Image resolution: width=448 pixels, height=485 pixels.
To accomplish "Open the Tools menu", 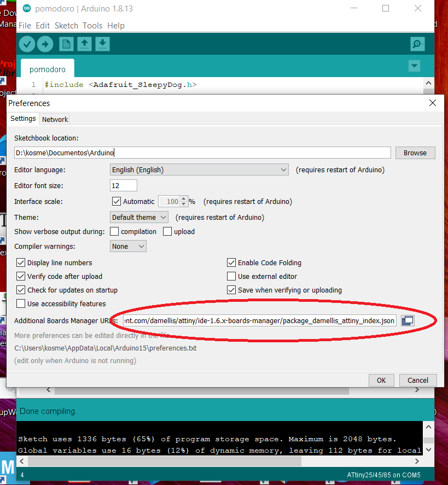I will coord(92,26).
